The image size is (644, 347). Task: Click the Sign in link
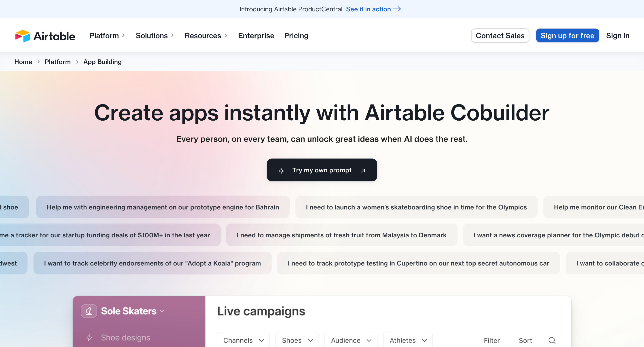click(x=617, y=36)
